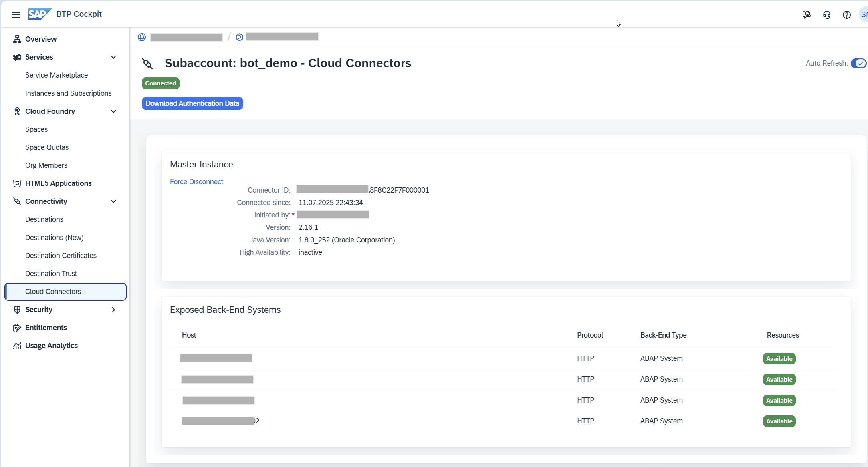Open Destination Trust
Viewport: 868px width, 467px height.
(51, 274)
